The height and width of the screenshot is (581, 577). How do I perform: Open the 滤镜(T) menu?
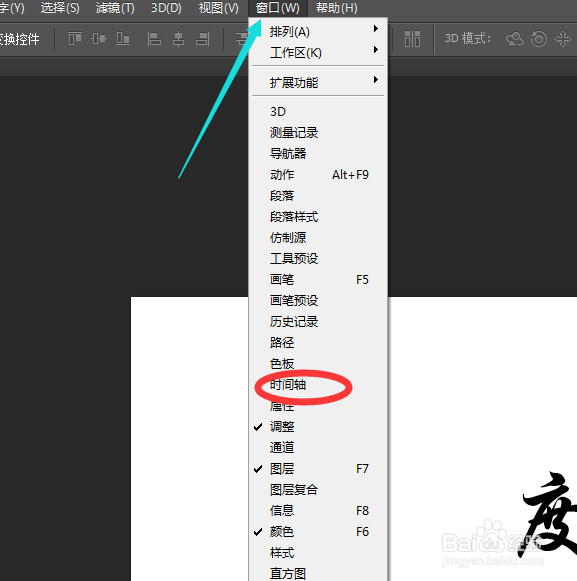coord(115,8)
